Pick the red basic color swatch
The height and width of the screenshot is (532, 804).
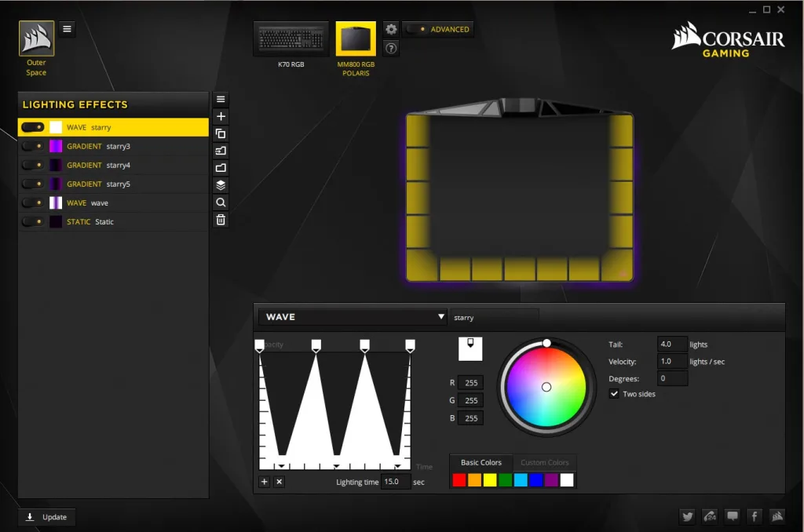coord(459,479)
